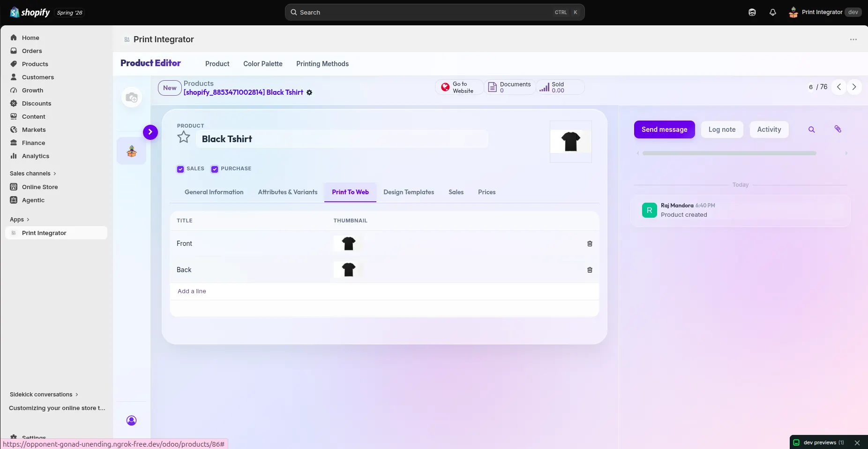Viewport: 868px width, 449px height.
Task: Uncheck the PURCHASE checkbox
Action: point(215,169)
